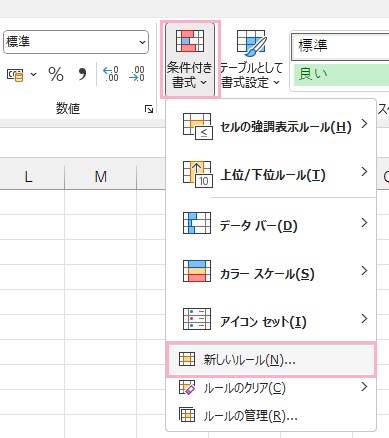Screen dimensions: 389x438
Task: Expand arrow beside カラー スケール
Action: pyautogui.click(x=364, y=270)
